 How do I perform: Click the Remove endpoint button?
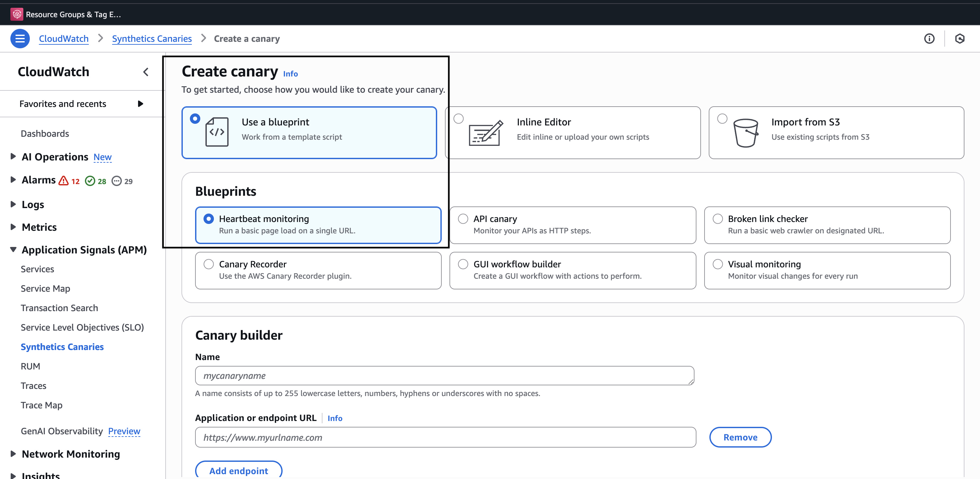coord(740,437)
